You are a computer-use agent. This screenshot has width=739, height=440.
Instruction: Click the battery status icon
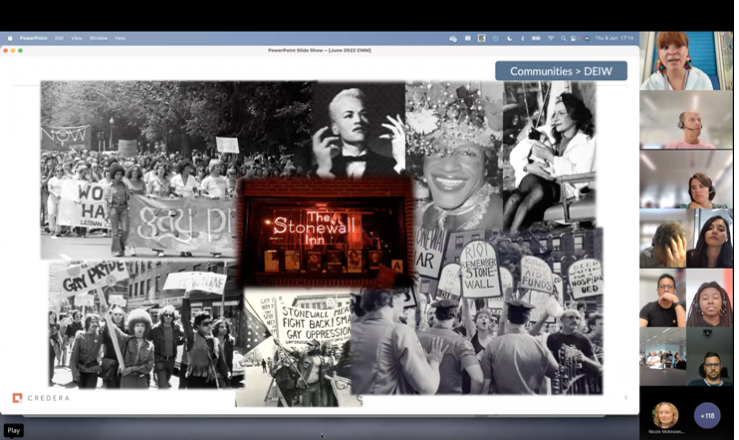click(x=536, y=39)
